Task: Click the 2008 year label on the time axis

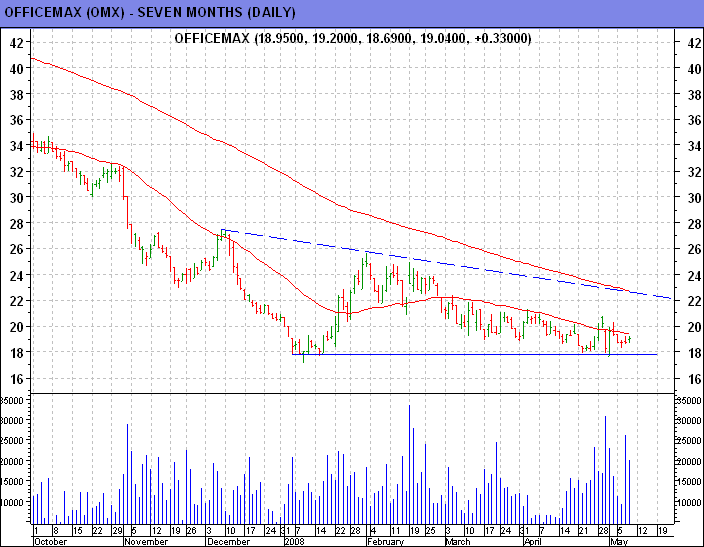Action: (x=297, y=540)
